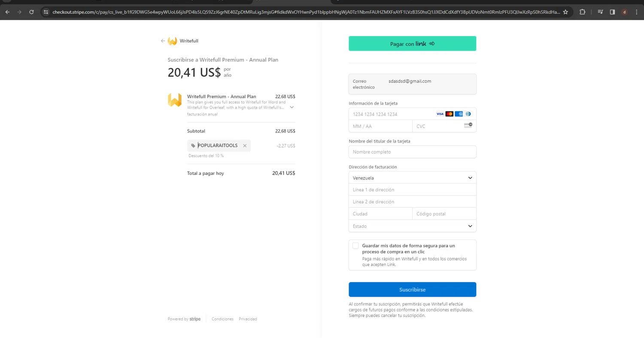Image resolution: width=644 pixels, height=338 pixels.
Task: Open the Venezuela country dropdown
Action: [x=412, y=178]
